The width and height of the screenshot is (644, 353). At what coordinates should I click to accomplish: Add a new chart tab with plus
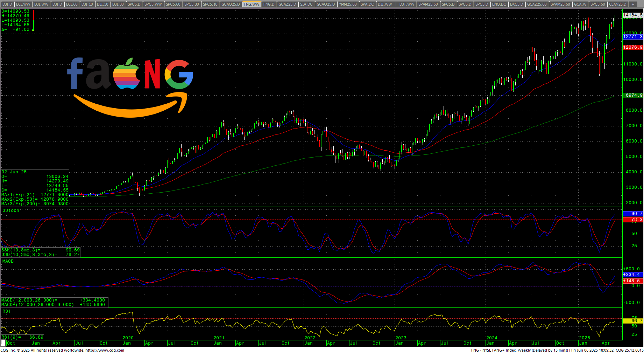(x=633, y=4)
